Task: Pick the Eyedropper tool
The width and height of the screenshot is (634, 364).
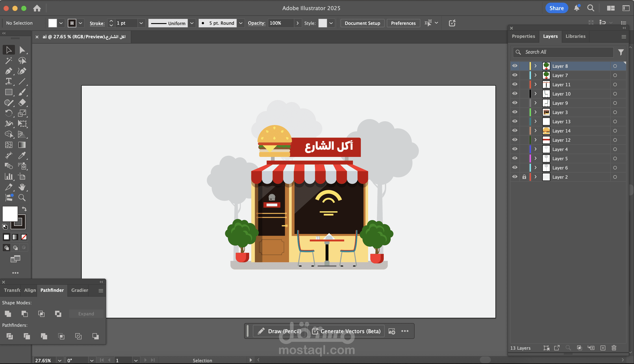Action: (22, 155)
